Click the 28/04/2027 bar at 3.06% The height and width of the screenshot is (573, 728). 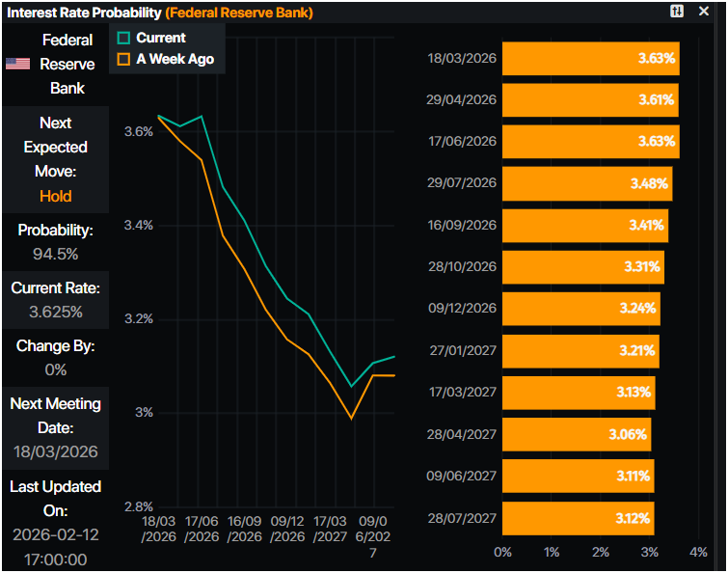tap(577, 434)
